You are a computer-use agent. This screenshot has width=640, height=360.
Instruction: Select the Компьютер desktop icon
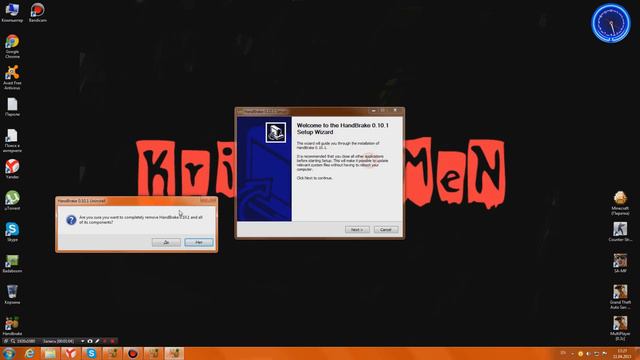click(12, 12)
